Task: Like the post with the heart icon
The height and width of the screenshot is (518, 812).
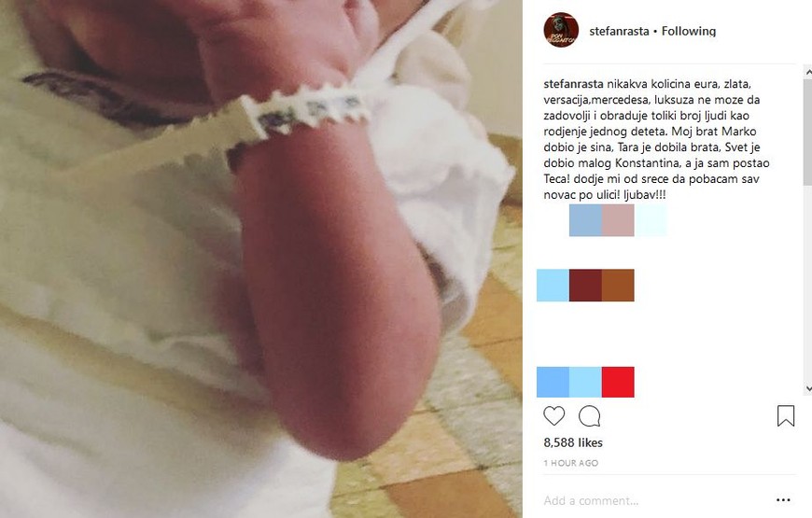Action: coord(553,416)
